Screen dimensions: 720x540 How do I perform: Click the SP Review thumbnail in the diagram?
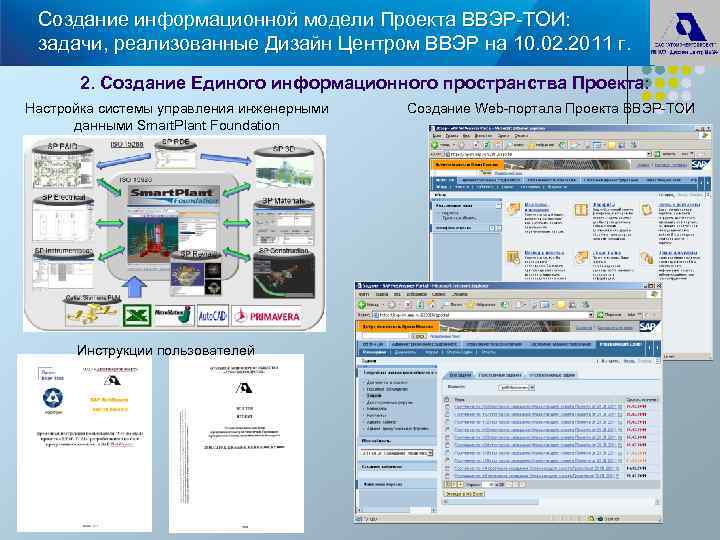pos(196,273)
